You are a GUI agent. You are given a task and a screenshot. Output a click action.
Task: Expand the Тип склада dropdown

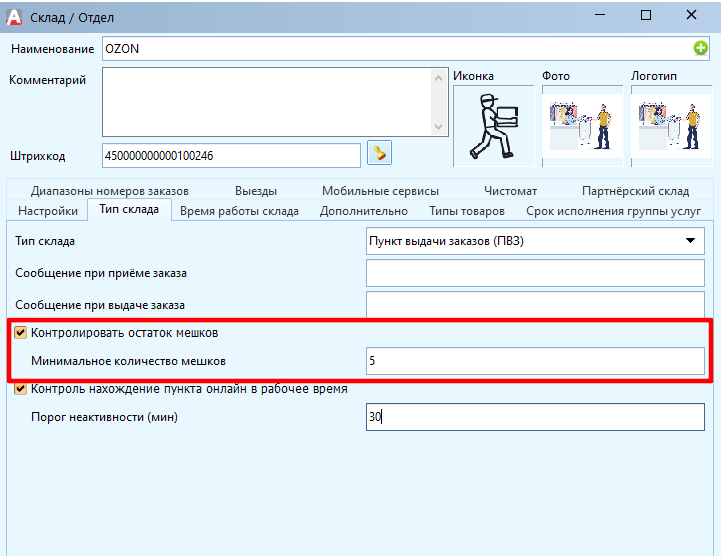pyautogui.click(x=689, y=241)
